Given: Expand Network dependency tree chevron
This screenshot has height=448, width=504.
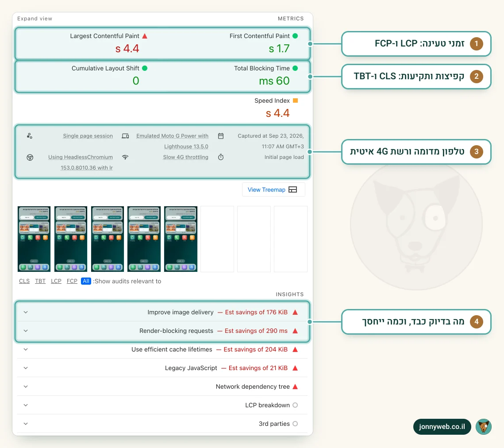Looking at the screenshot, I should coord(26,386).
